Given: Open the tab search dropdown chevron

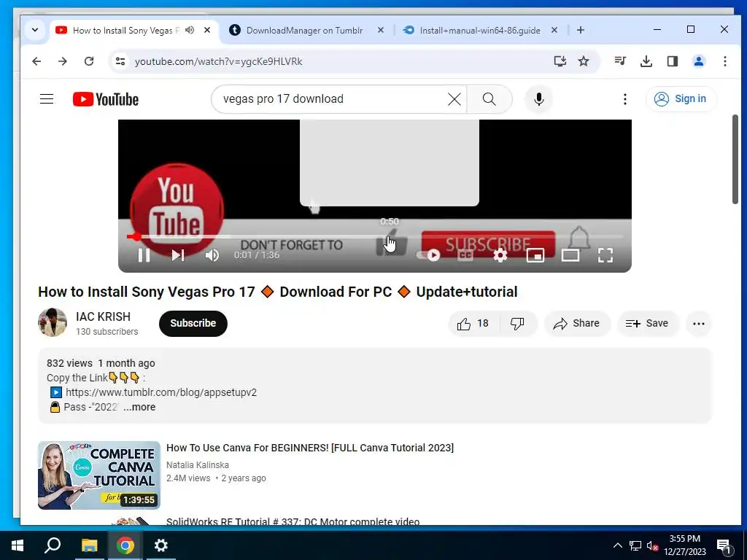Looking at the screenshot, I should [x=35, y=30].
